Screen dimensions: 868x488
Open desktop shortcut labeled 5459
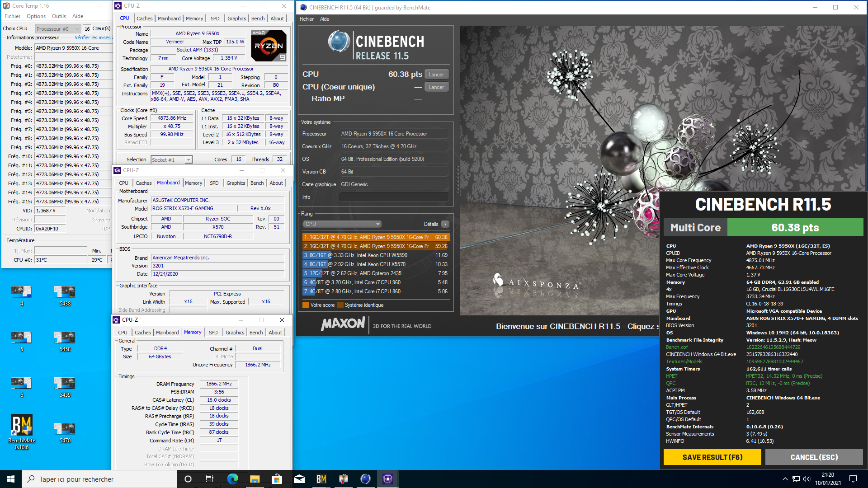click(x=65, y=387)
